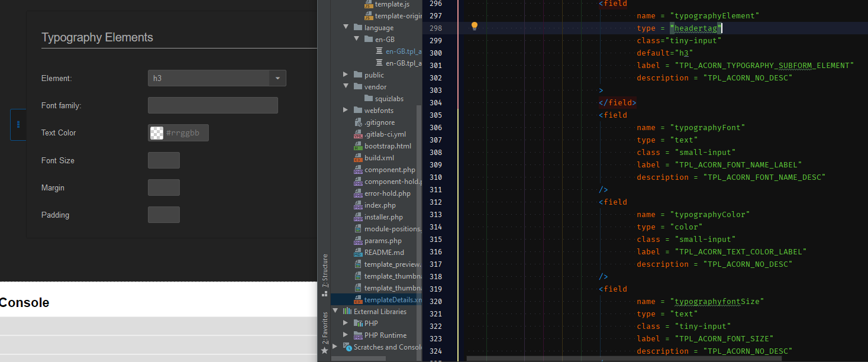The height and width of the screenshot is (362, 868).
Task: Click the External Libraries bars icon
Action: click(x=347, y=311)
